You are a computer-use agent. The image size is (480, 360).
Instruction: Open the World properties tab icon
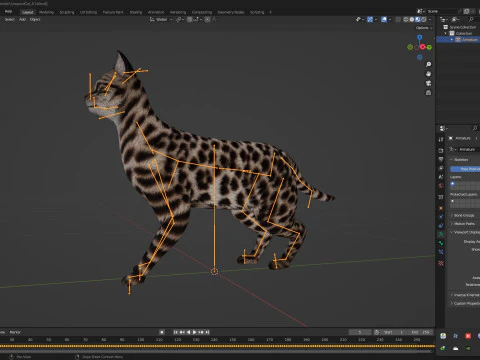tap(441, 185)
